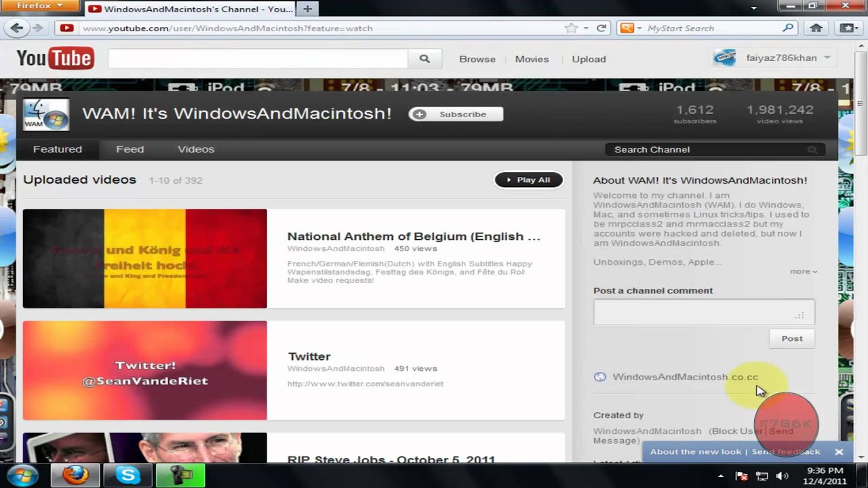Open the Upload link
Image resolution: width=868 pixels, height=488 pixels.
[589, 59]
